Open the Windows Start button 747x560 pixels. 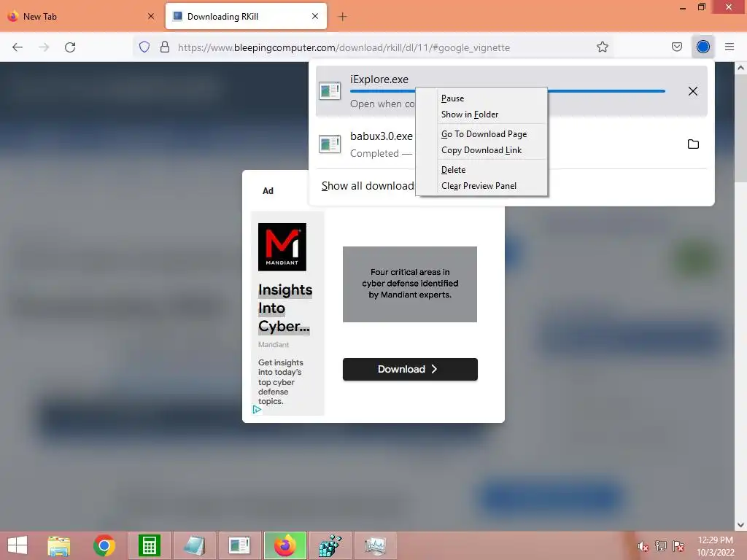coord(18,545)
